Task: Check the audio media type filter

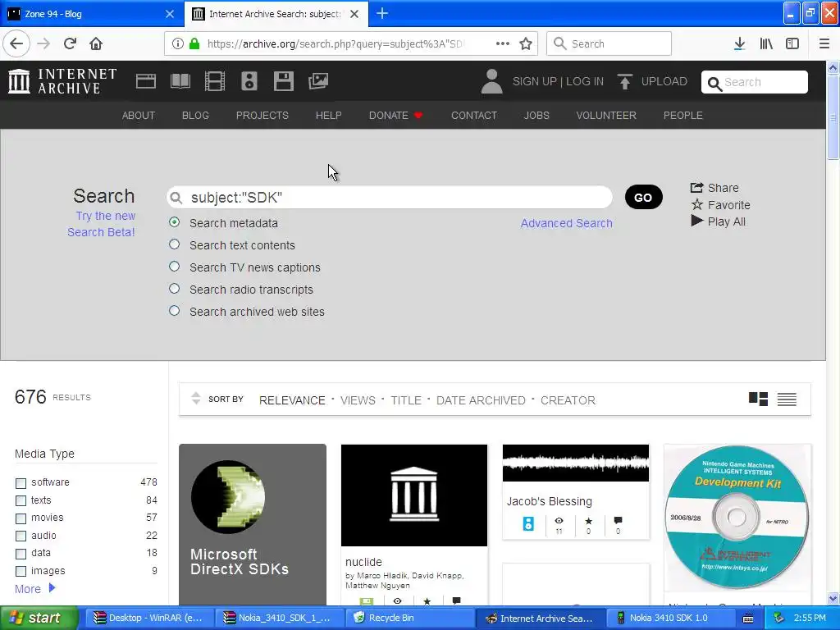Action: [x=21, y=536]
